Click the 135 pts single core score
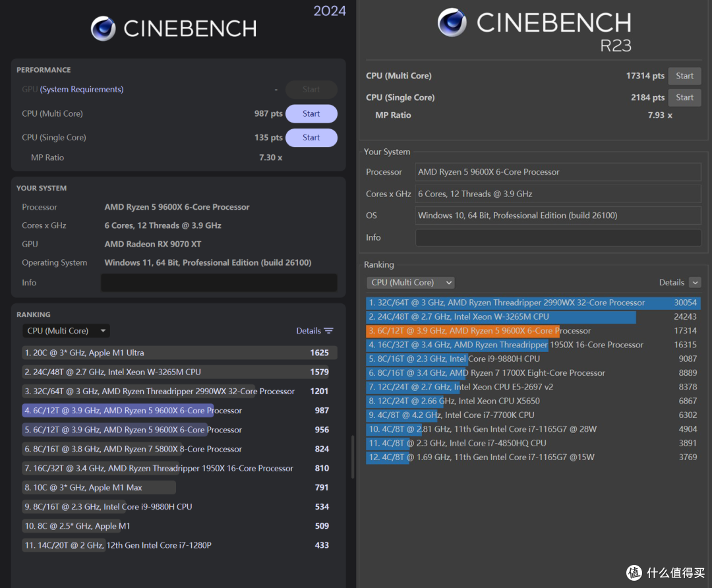Screen dimensions: 712x588 click(x=268, y=138)
